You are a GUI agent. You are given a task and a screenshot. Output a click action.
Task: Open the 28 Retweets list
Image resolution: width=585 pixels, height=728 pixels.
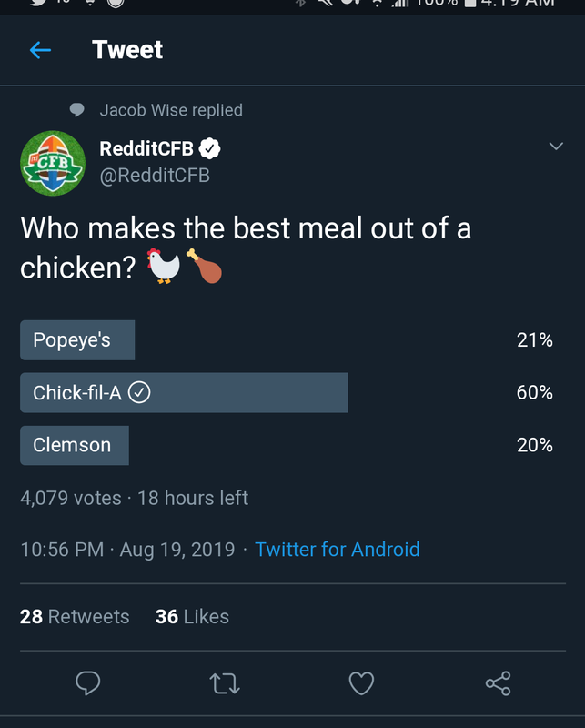point(75,617)
